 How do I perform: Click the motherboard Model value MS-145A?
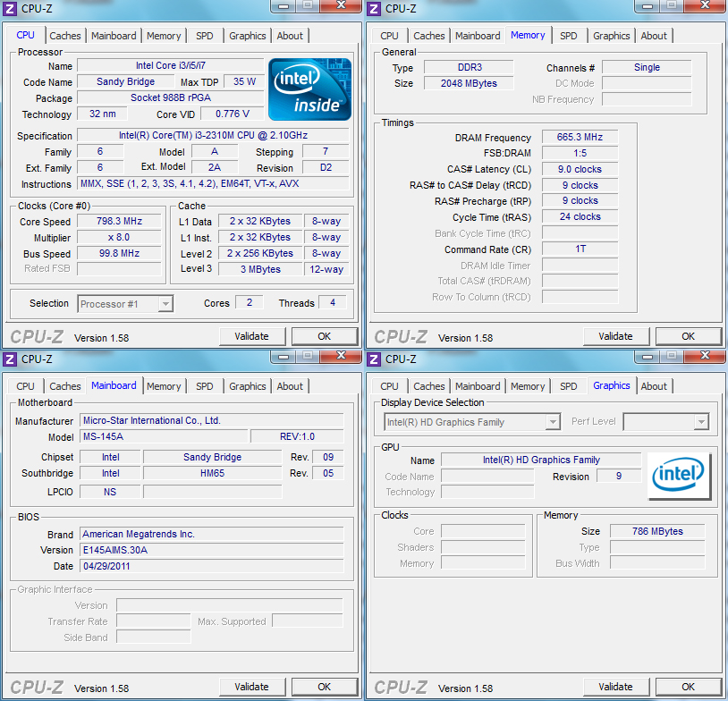pos(164,436)
